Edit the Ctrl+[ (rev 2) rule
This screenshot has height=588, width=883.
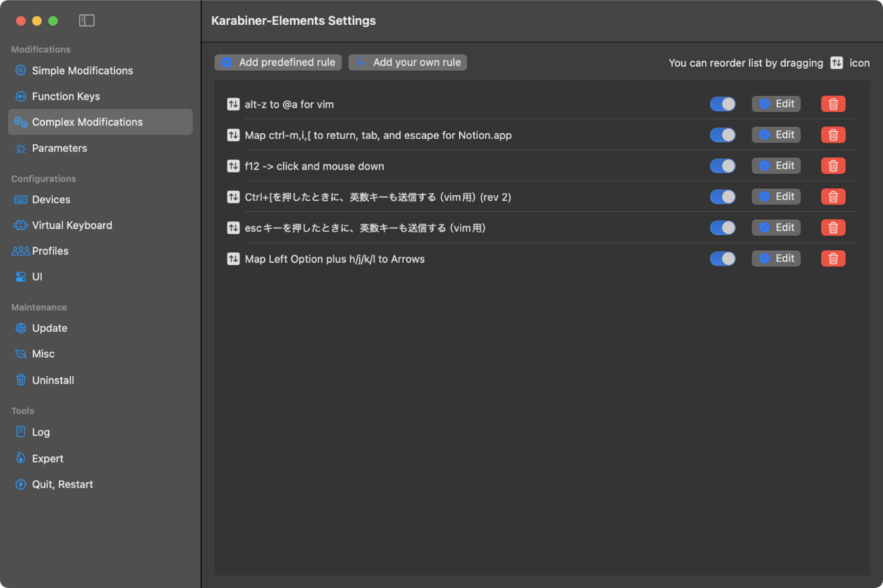776,196
